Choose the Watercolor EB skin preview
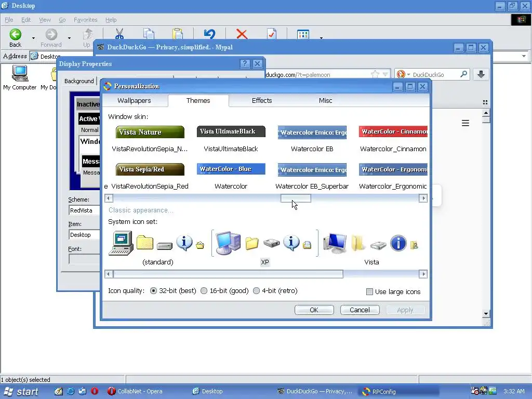 click(312, 132)
